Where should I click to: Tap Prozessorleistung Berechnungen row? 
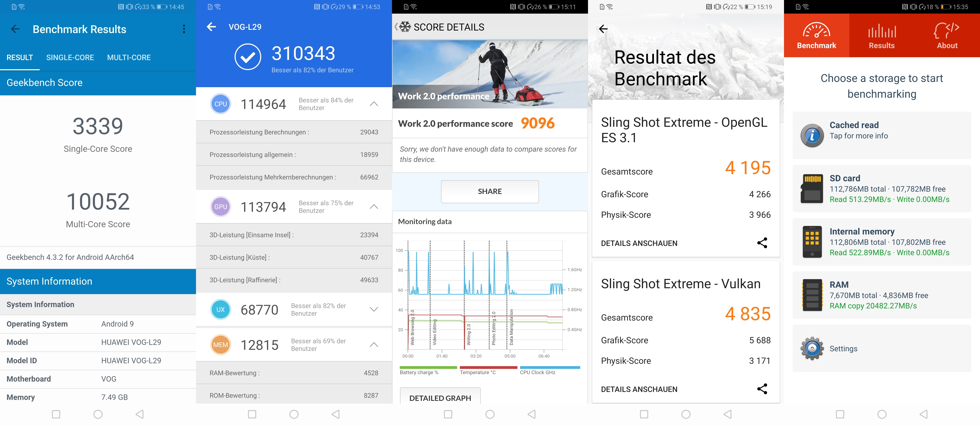pyautogui.click(x=294, y=132)
